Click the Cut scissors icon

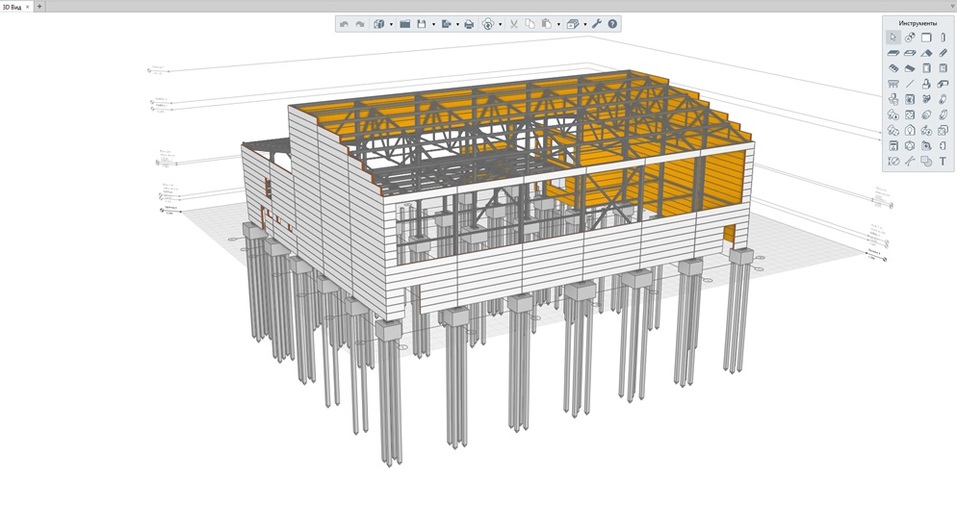click(514, 24)
